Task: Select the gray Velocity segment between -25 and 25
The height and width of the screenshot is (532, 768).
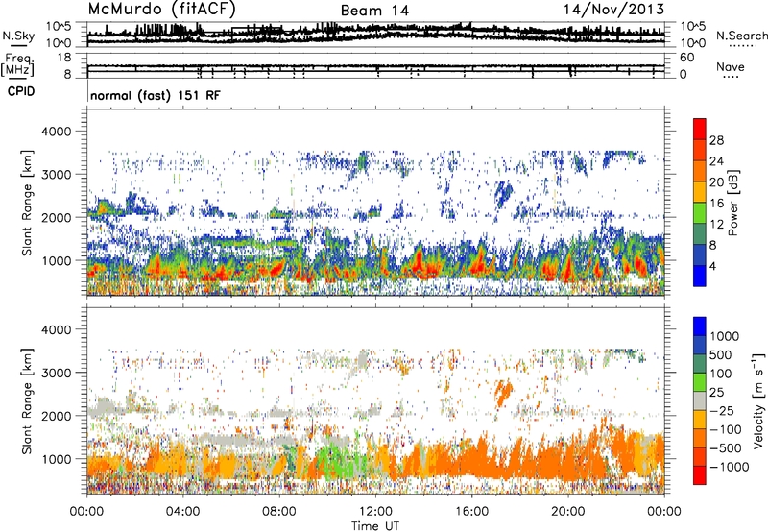Action: (700, 400)
